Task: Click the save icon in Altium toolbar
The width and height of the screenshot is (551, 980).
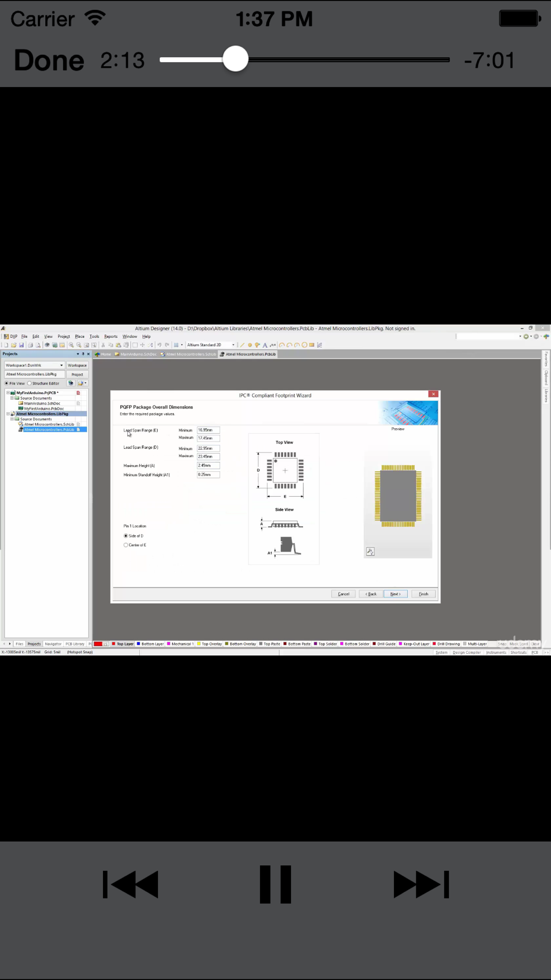Action: point(21,345)
